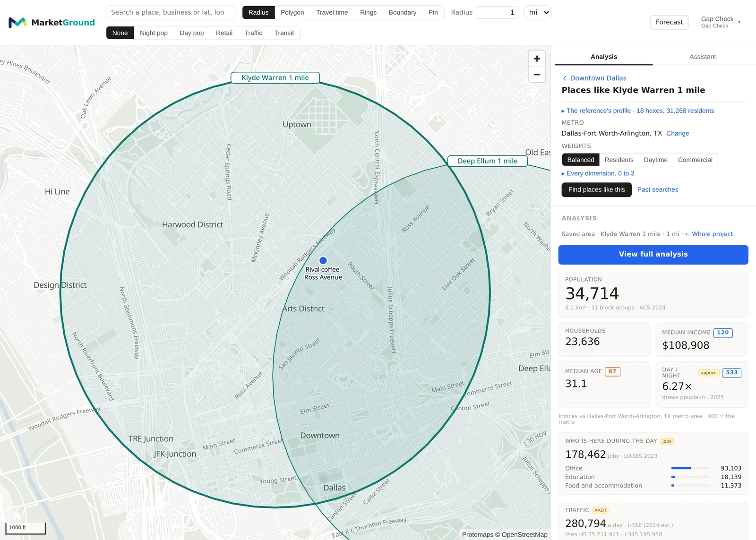This screenshot has height=540, width=756.
Task: Expand the reference's profile details
Action: (638, 111)
